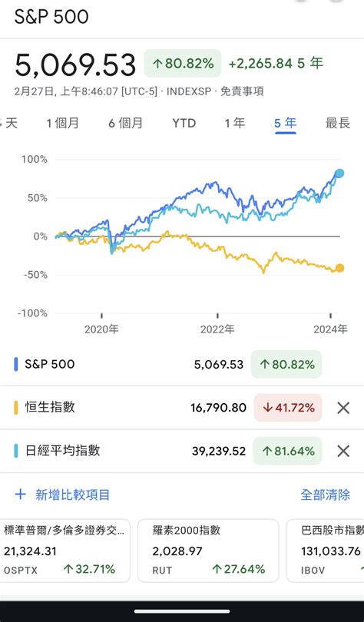Tap the yellow color bar next to 恒生指數

(x=16, y=408)
